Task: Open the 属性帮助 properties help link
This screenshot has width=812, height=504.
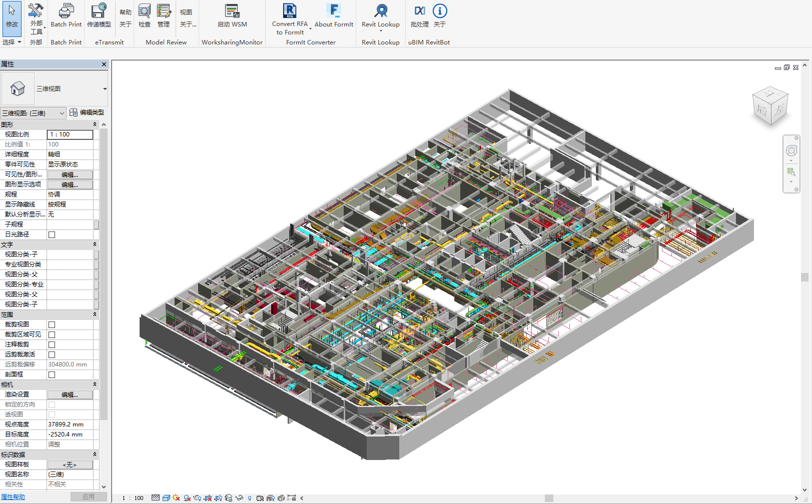Action: click(13, 496)
